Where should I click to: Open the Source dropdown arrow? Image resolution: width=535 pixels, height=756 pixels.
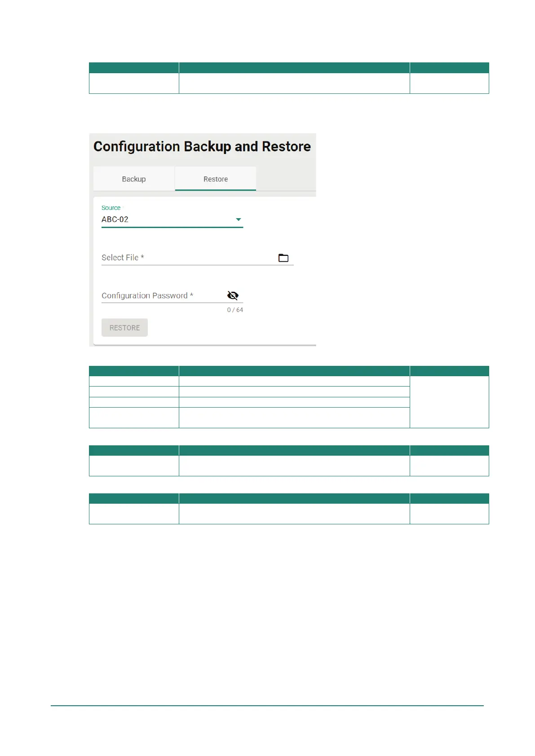click(x=239, y=220)
